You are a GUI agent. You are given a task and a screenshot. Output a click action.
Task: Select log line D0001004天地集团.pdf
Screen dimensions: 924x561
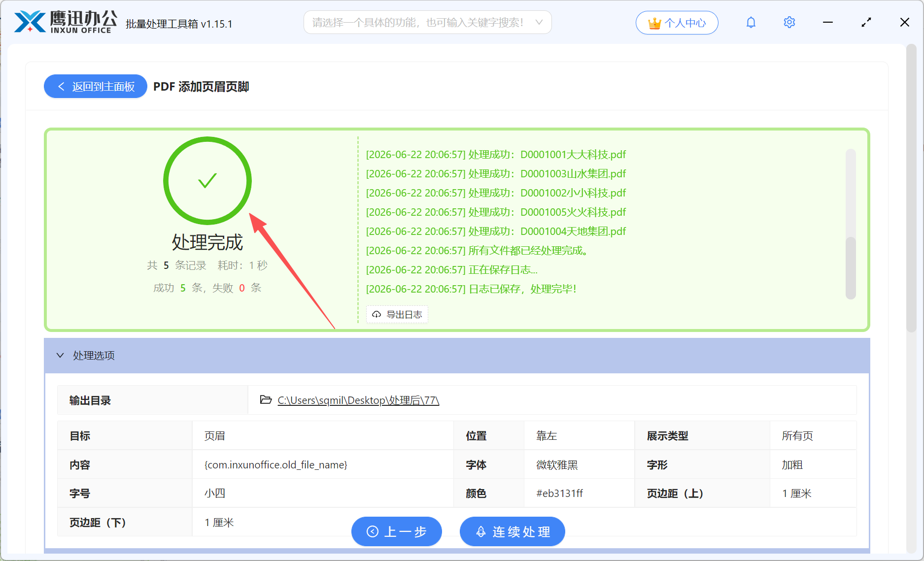[x=496, y=231]
